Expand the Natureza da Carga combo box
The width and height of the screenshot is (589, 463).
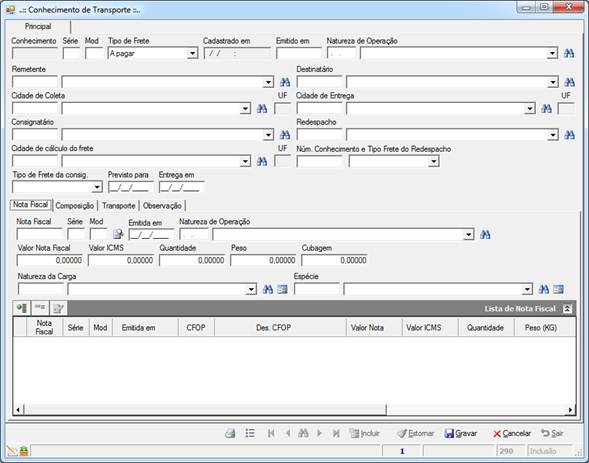(251, 289)
